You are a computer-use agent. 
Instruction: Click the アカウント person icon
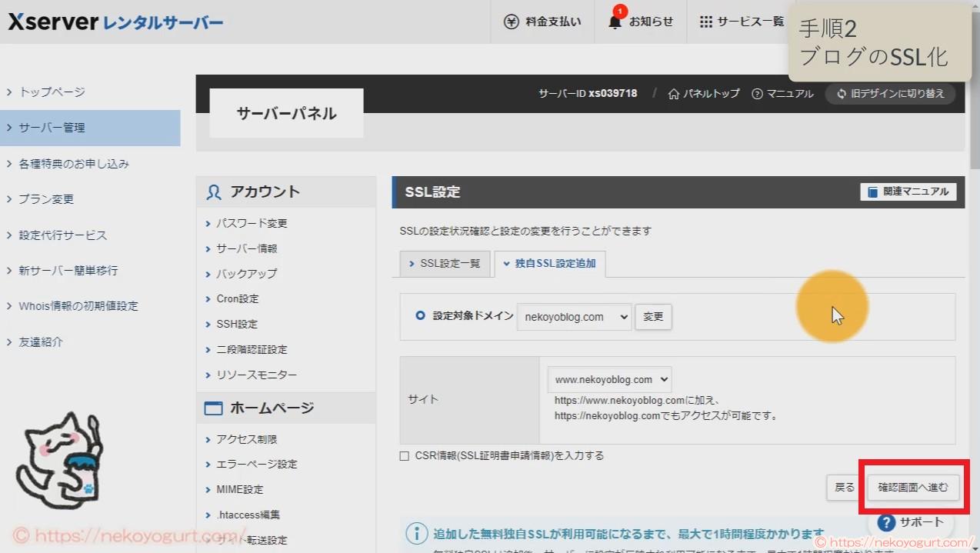coord(212,192)
